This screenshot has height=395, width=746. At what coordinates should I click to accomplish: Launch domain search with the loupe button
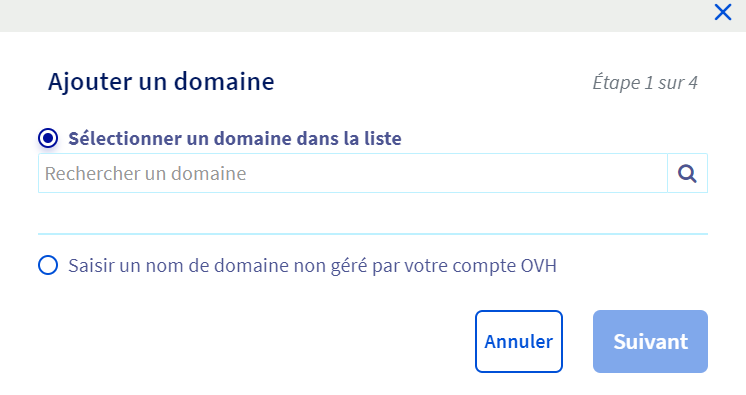[687, 173]
